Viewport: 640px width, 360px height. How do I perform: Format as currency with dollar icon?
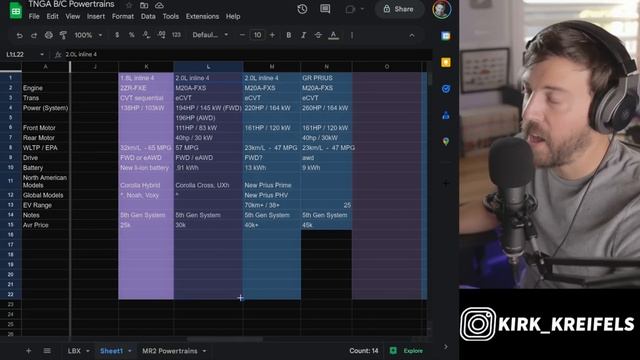click(117, 36)
